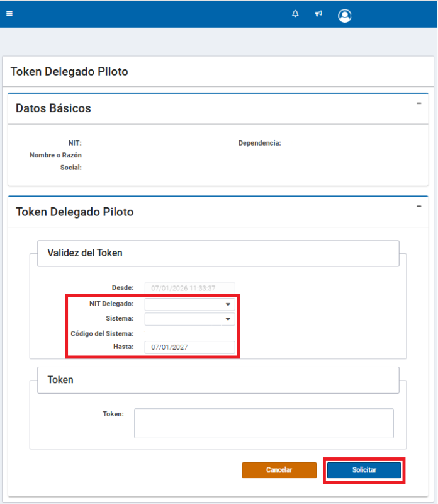This screenshot has width=438, height=504.
Task: Click the Solicitar button
Action: pyautogui.click(x=364, y=471)
